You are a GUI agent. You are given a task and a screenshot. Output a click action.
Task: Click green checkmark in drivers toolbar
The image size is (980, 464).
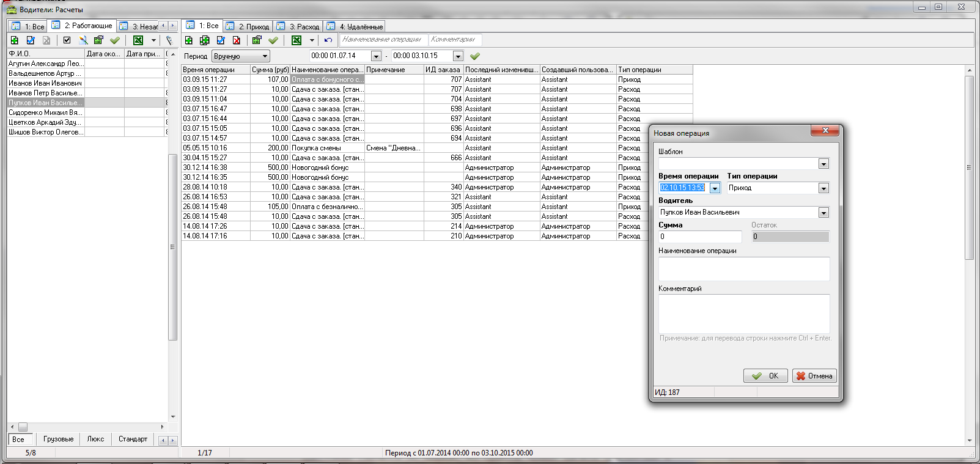pos(114,40)
